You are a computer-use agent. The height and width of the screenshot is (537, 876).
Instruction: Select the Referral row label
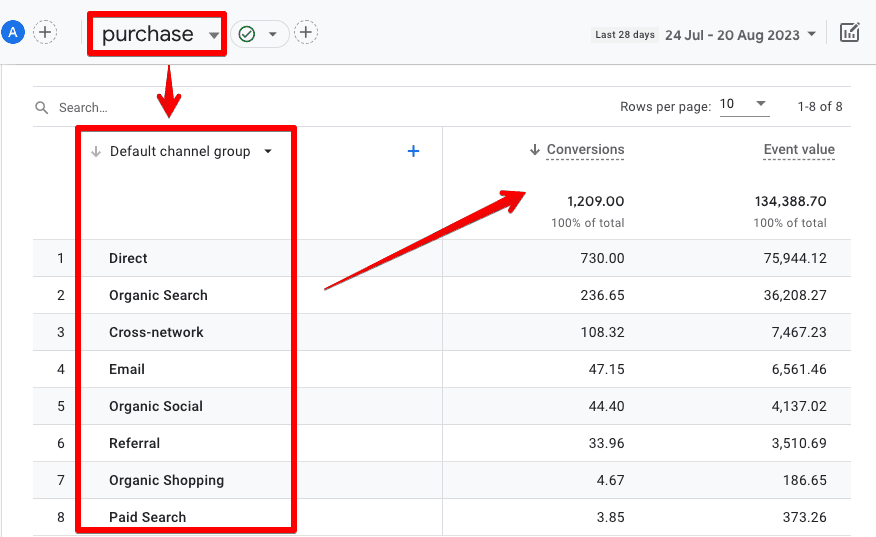click(x=134, y=443)
